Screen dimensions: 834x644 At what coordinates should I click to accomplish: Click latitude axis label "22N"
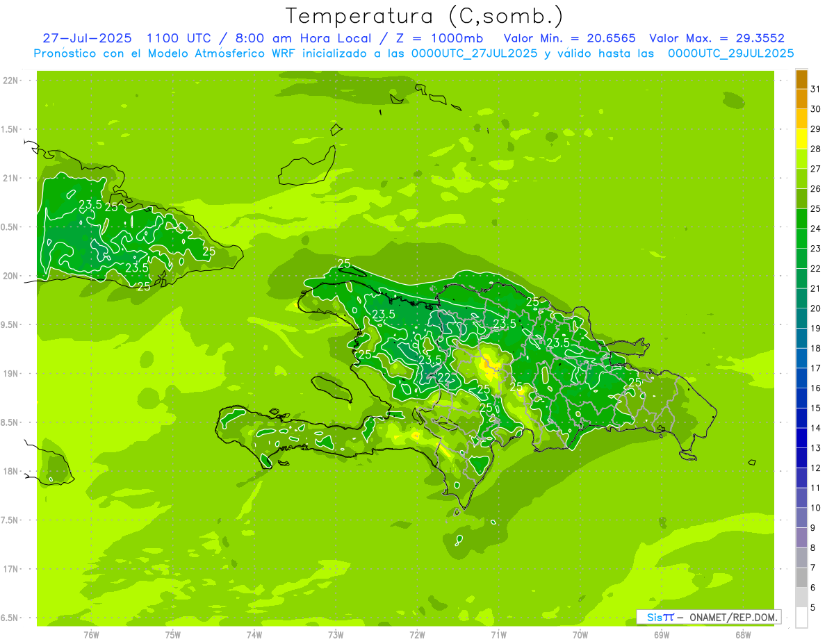(x=10, y=81)
